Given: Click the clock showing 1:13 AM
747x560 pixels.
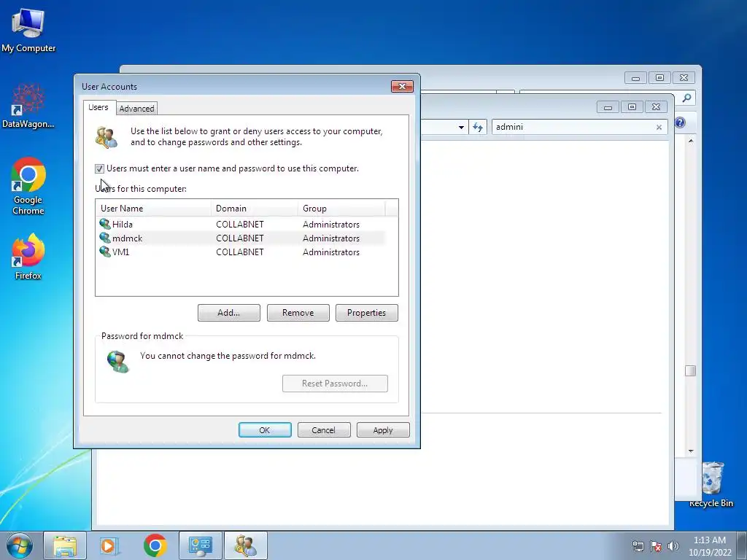Looking at the screenshot, I should coord(709,540).
